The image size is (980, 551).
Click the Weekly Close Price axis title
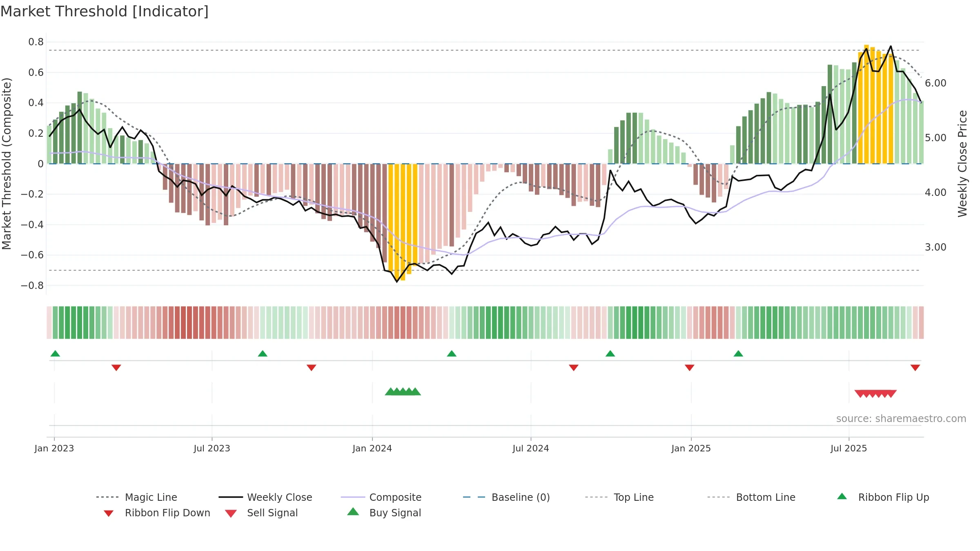(x=962, y=164)
